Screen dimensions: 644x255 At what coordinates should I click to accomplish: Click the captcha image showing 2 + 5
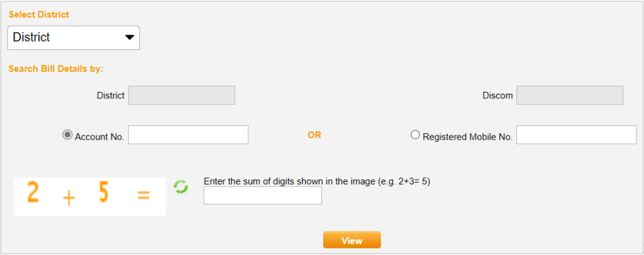point(90,196)
